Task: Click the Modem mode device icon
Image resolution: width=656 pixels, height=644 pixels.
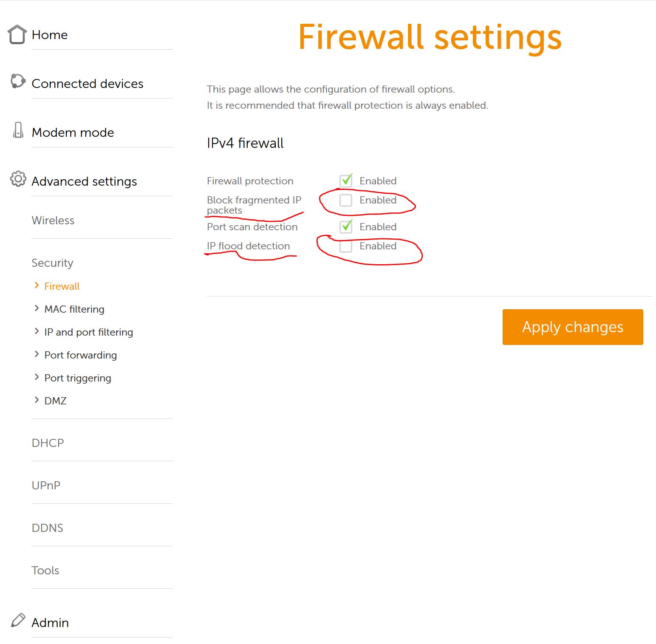Action: 18,130
